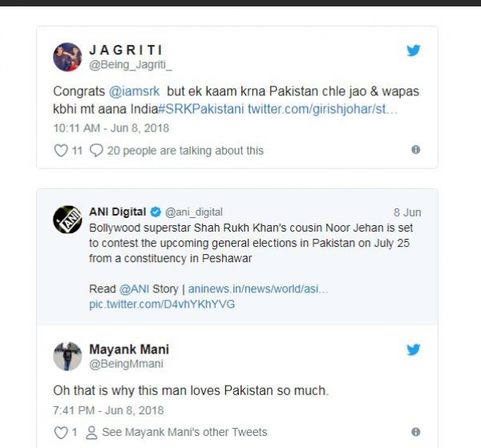The width and height of the screenshot is (481, 448).
Task: Open the info icon on Jagriti's tweet
Action: tap(415, 150)
